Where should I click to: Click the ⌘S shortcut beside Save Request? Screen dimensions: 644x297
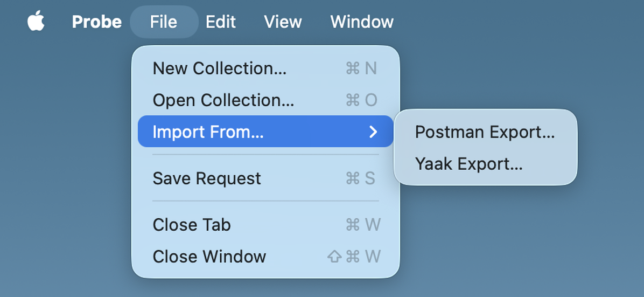coord(361,178)
